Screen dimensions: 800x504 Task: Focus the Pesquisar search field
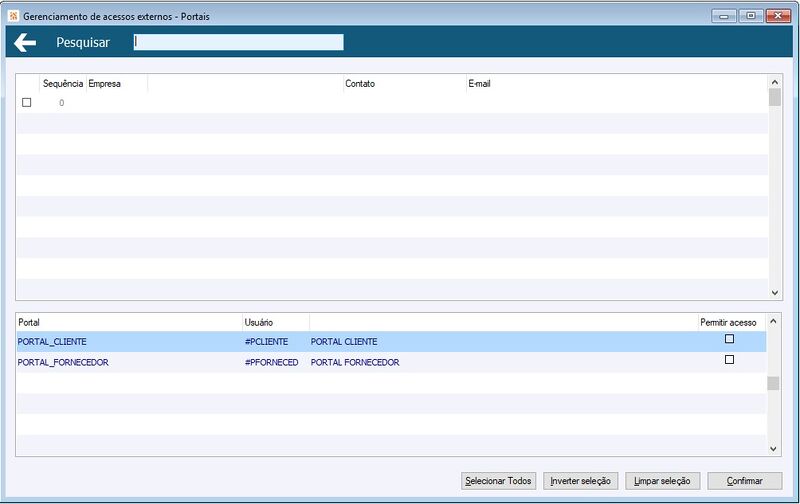(x=238, y=42)
